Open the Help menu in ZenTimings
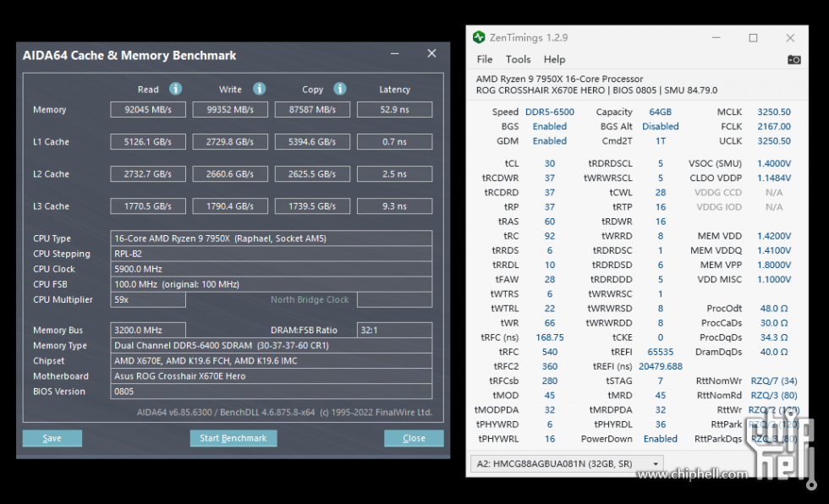Viewport: 829px width, 504px height. [x=554, y=59]
